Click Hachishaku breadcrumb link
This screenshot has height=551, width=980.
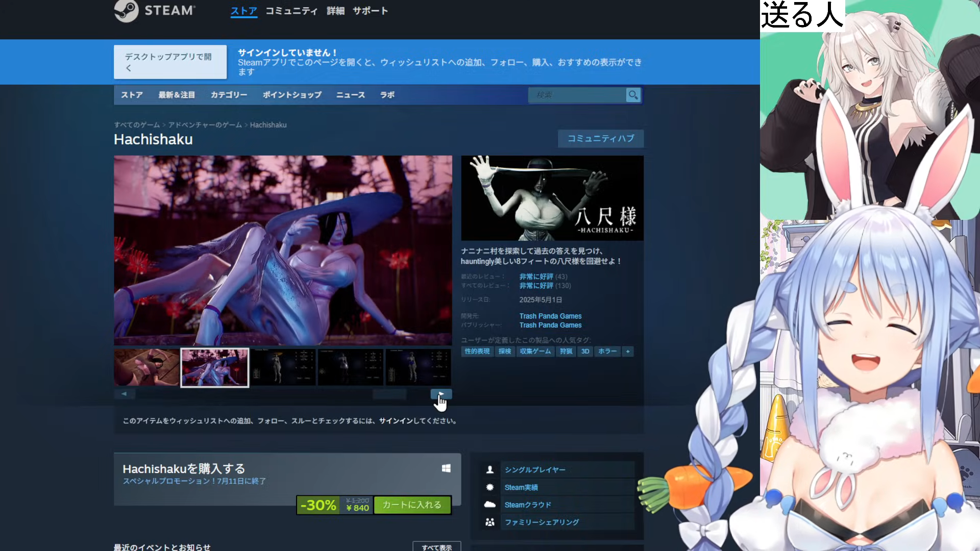(x=268, y=125)
